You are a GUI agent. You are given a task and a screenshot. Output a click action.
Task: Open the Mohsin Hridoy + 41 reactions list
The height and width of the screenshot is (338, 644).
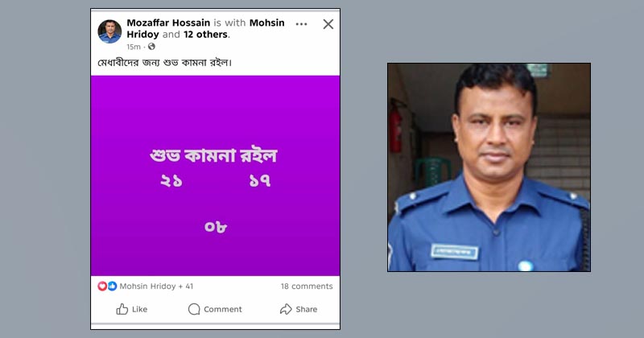tap(156, 286)
